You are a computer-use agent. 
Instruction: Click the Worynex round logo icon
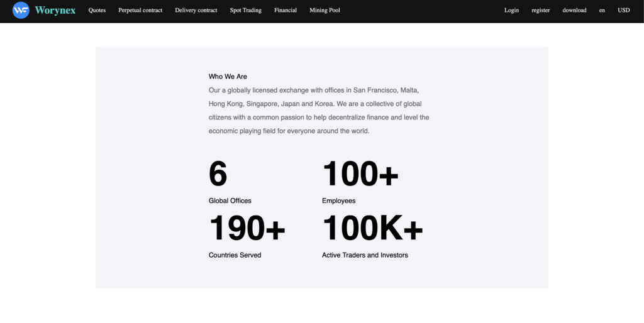(21, 10)
